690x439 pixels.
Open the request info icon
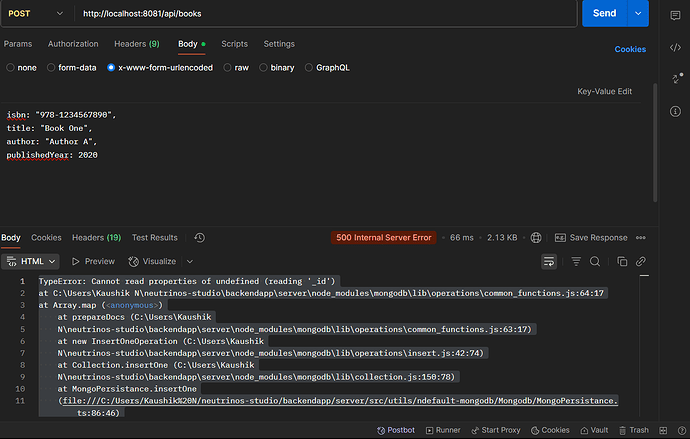click(675, 111)
